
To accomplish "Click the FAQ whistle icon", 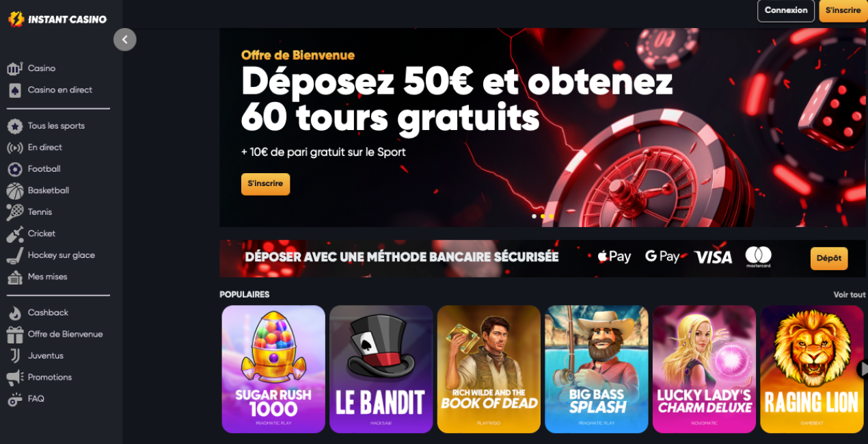I will click(15, 399).
